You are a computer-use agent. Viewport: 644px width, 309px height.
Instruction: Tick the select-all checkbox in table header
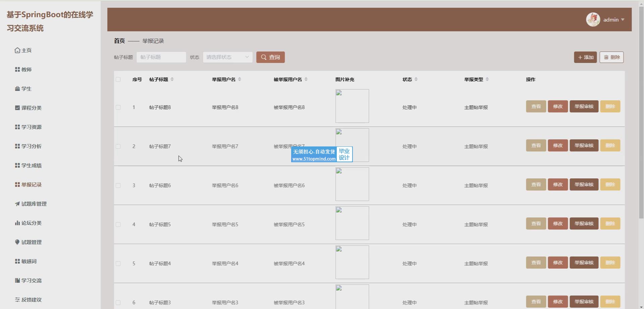[x=118, y=80]
